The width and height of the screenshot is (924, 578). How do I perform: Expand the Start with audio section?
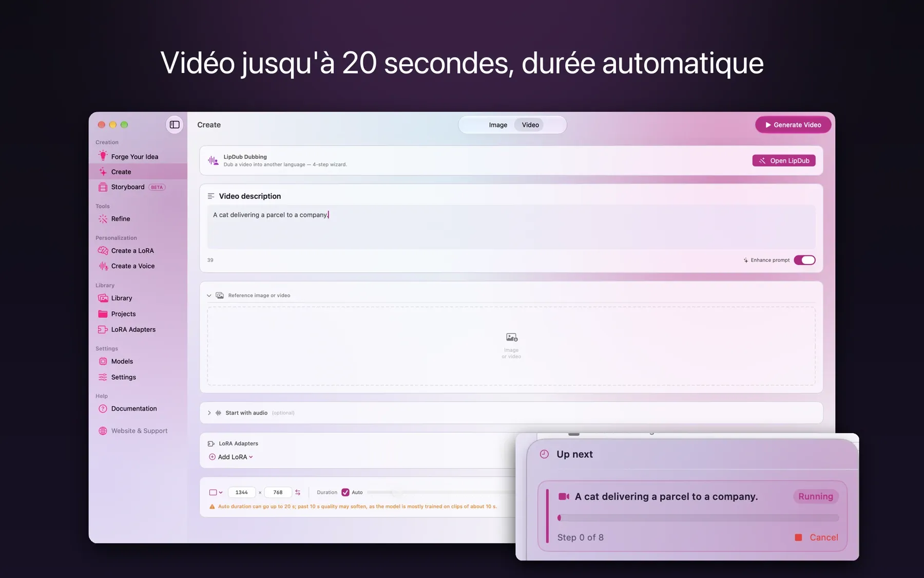click(209, 413)
